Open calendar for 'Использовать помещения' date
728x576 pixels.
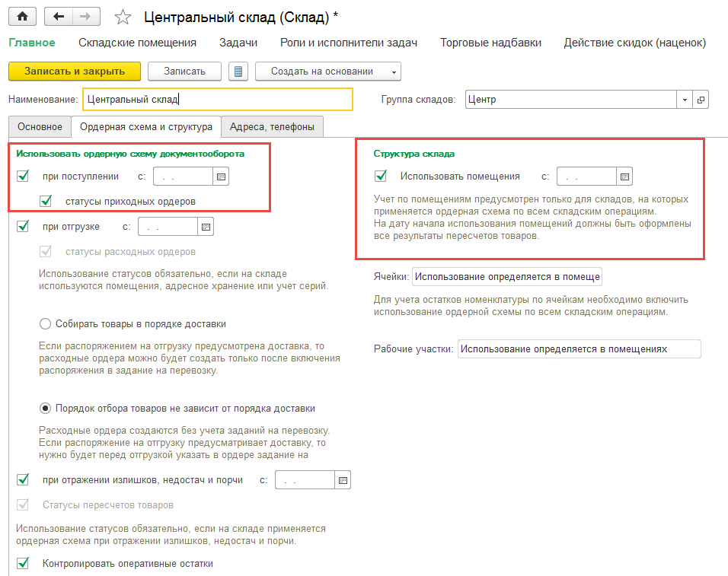(624, 177)
